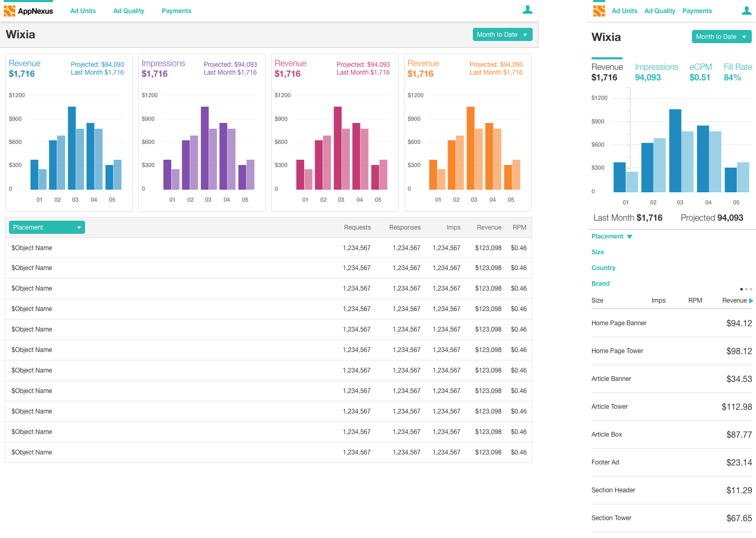Click the AppNexus logo icon in mobile header

(x=599, y=11)
